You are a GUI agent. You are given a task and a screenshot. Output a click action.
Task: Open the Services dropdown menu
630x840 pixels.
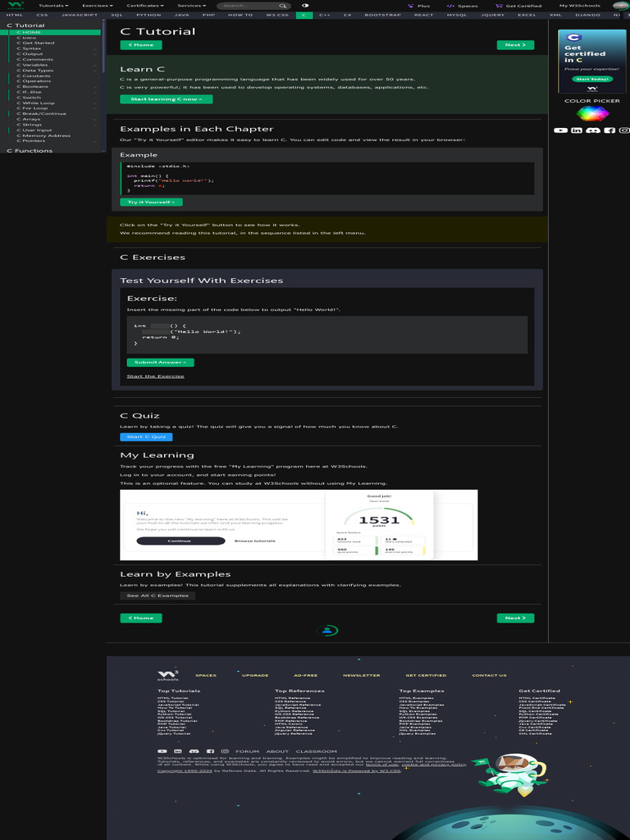pos(191,6)
